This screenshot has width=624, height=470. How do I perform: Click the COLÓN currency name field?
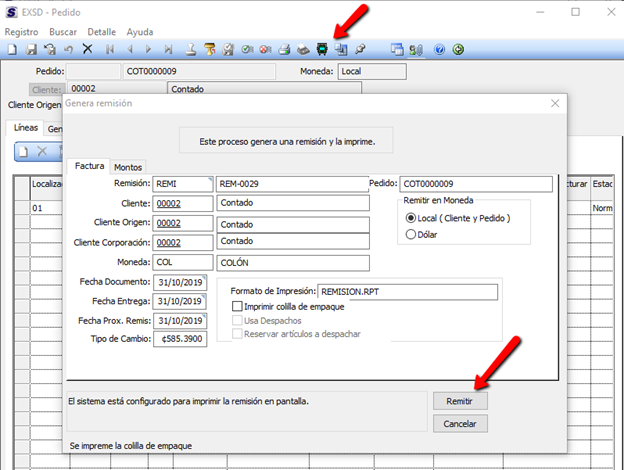[293, 263]
